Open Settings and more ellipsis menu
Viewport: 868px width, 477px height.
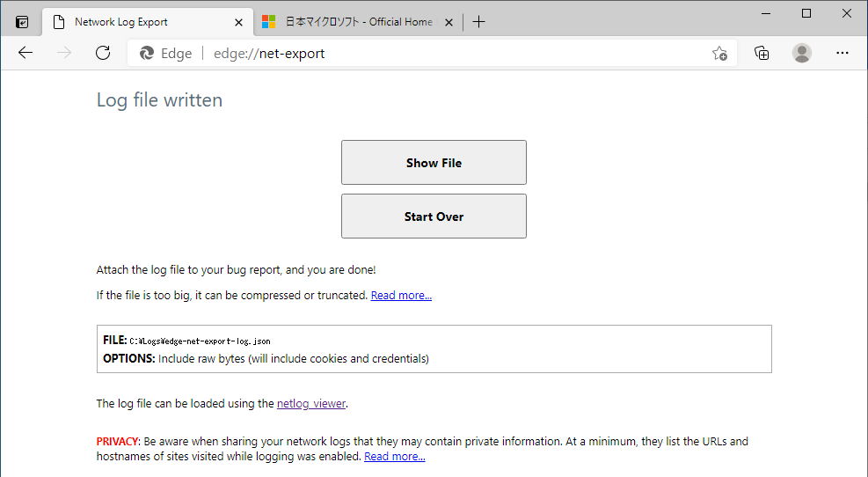click(x=842, y=53)
